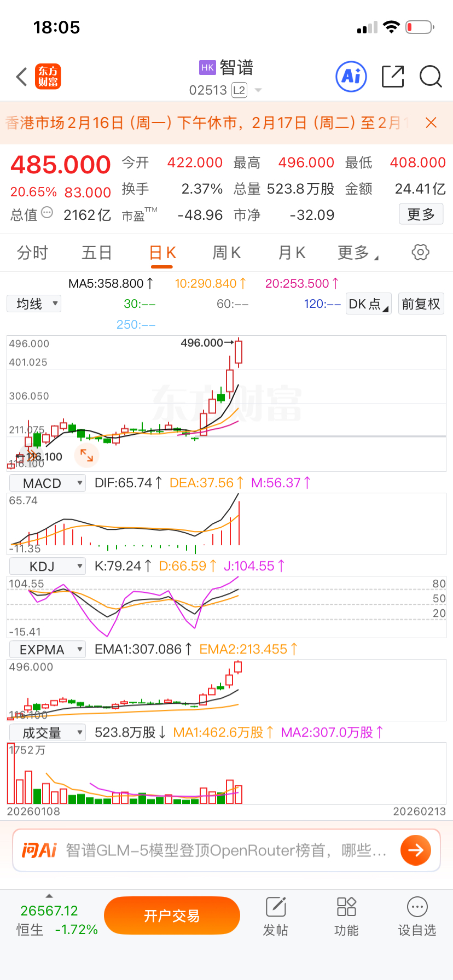453x980 pixels.
Task: Switch to the 五日 tab
Action: tap(97, 253)
